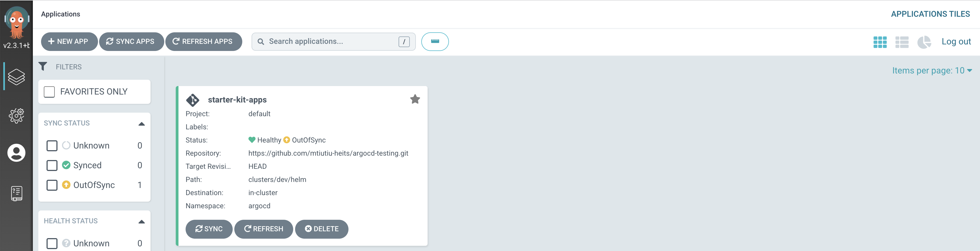Screen dimensions: 980x251
Task: Switch to pie chart summary view
Action: (924, 42)
